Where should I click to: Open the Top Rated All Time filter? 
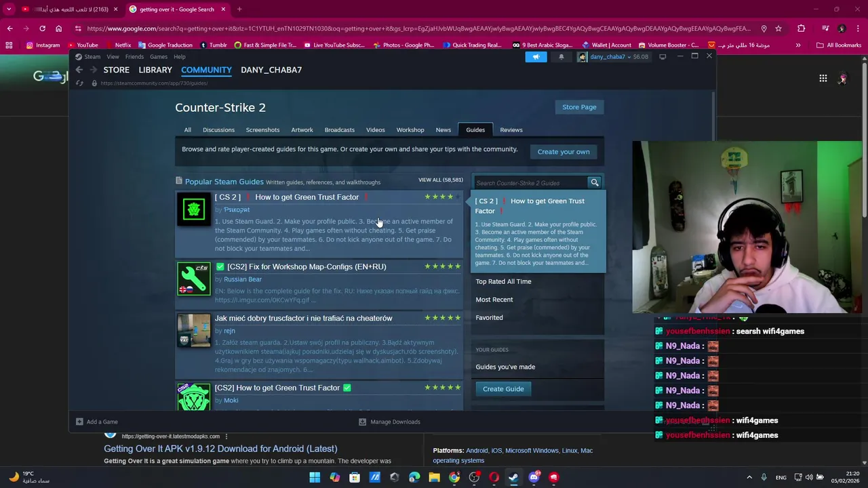coord(503,281)
